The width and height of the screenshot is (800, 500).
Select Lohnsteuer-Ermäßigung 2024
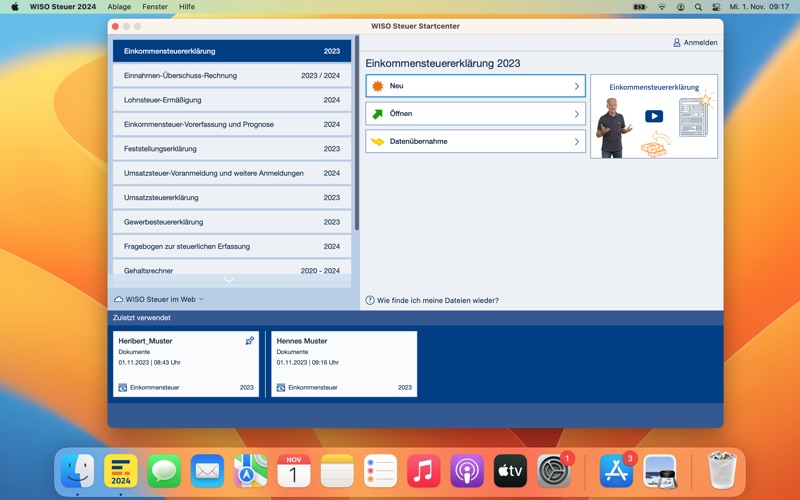pyautogui.click(x=232, y=100)
